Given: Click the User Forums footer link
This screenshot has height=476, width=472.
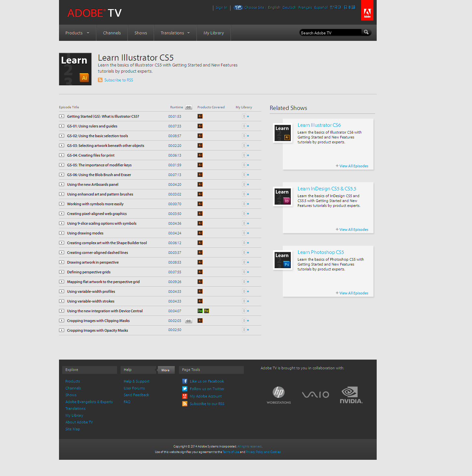Looking at the screenshot, I should click(x=134, y=388).
